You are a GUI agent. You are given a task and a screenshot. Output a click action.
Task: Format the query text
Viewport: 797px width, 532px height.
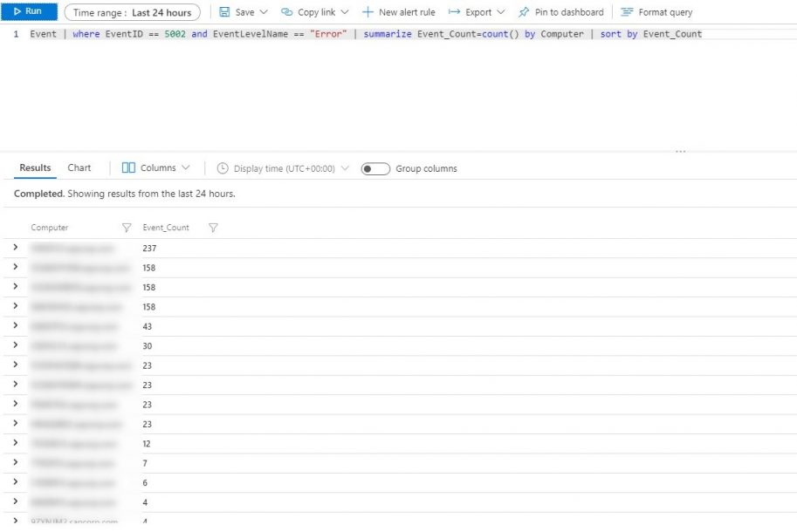[x=656, y=12]
